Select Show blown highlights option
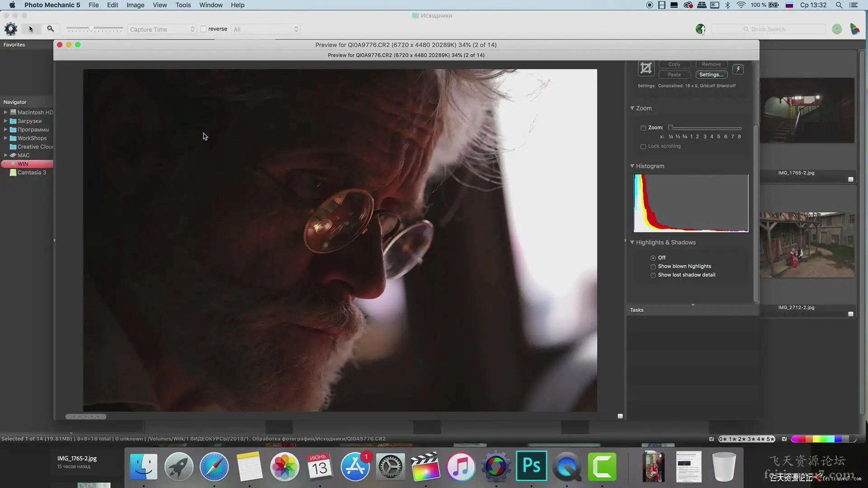 [653, 267]
